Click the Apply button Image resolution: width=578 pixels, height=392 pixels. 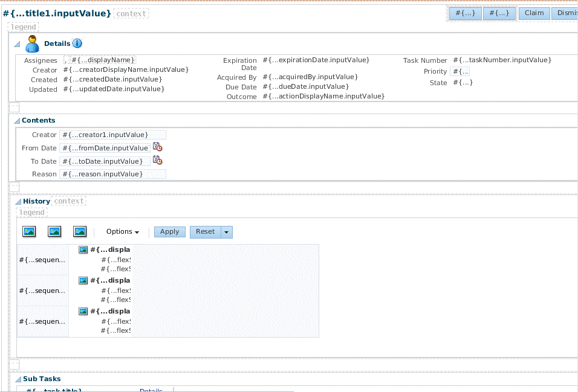tap(169, 232)
